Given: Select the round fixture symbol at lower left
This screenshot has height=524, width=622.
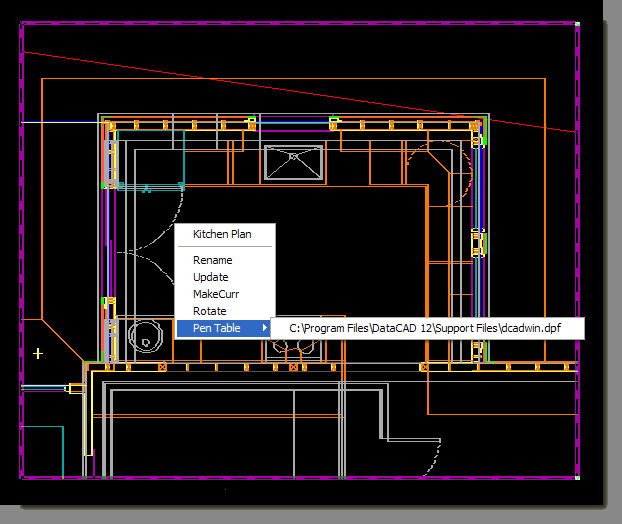Looking at the screenshot, I should (x=146, y=336).
